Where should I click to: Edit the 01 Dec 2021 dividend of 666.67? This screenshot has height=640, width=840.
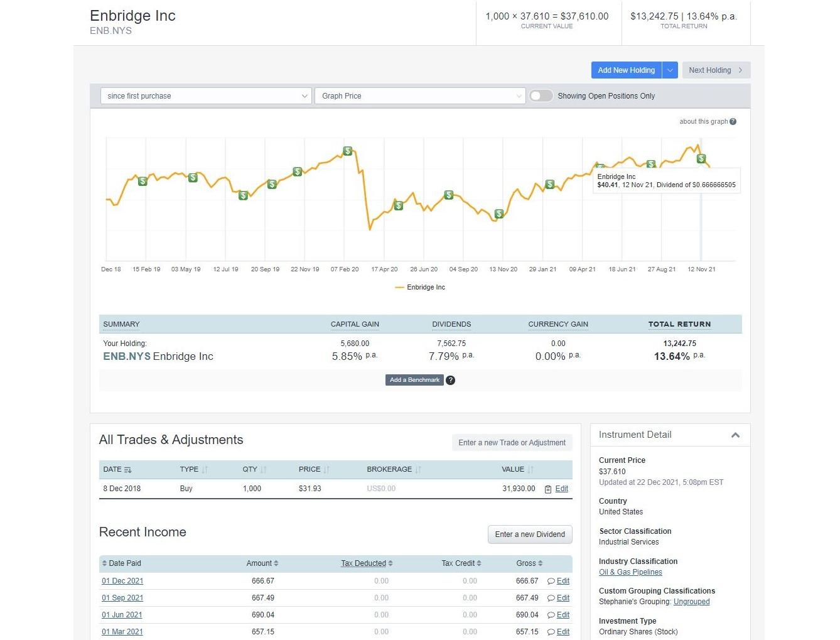tap(563, 581)
